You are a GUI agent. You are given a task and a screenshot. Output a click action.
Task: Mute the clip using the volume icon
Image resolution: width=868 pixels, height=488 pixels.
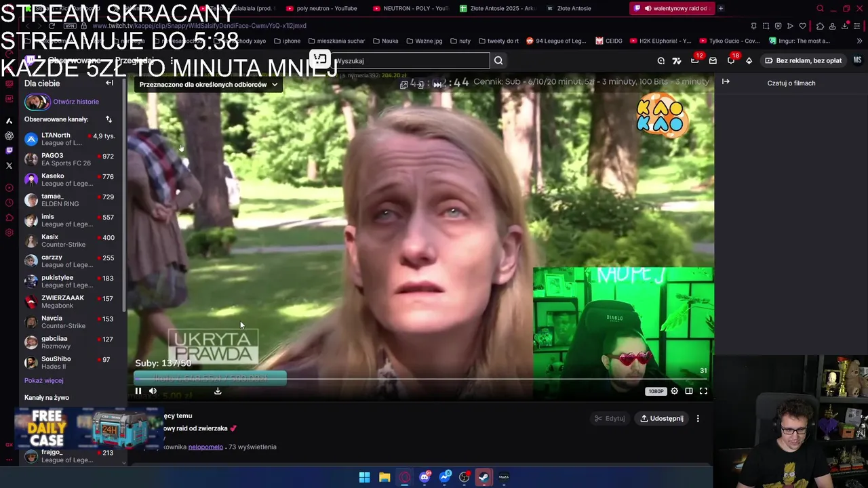coord(153,391)
